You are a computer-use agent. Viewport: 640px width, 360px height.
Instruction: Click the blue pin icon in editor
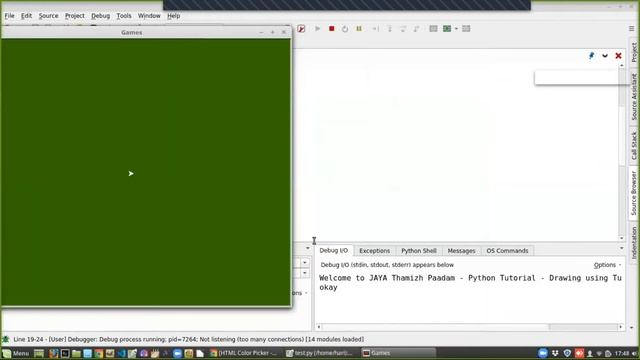(591, 56)
